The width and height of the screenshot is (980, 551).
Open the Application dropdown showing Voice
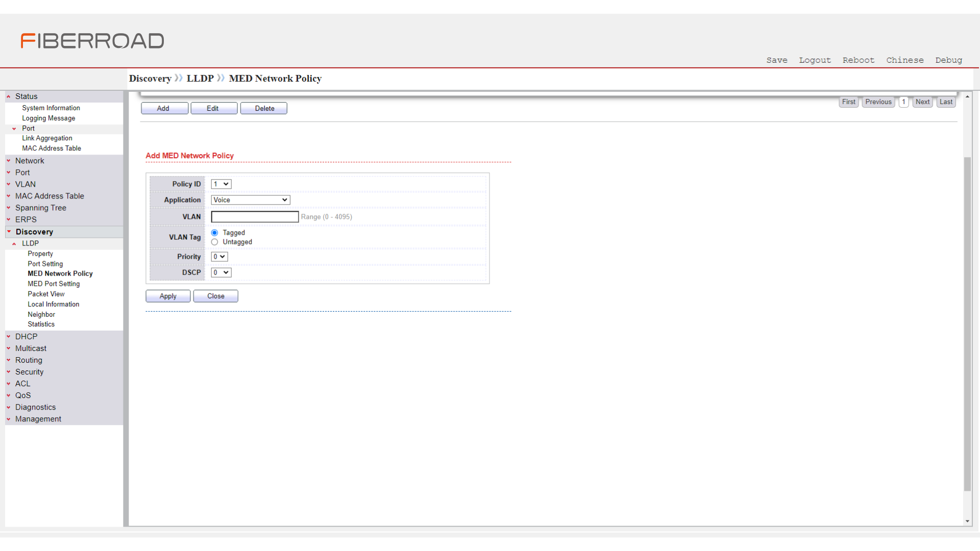coord(251,200)
